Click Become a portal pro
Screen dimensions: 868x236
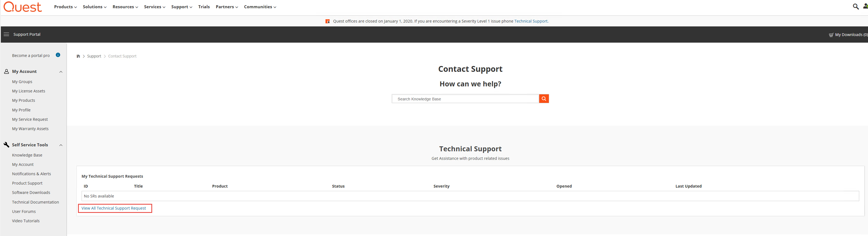pyautogui.click(x=31, y=56)
